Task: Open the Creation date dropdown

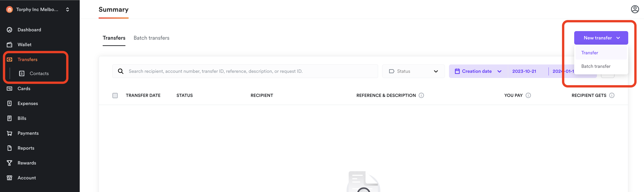Action: [478, 71]
